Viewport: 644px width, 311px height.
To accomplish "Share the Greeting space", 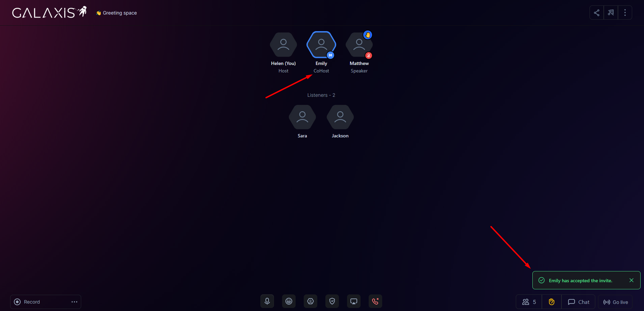I will pos(597,13).
